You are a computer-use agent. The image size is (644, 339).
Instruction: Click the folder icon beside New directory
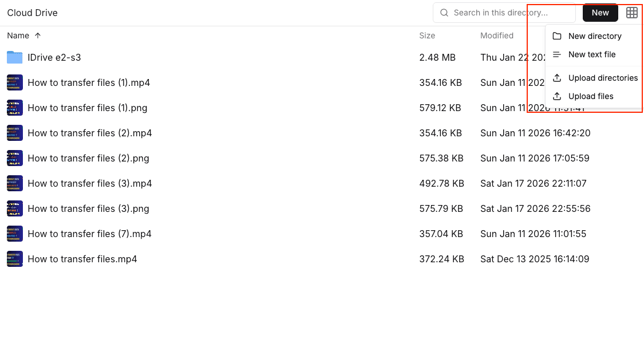(556, 36)
